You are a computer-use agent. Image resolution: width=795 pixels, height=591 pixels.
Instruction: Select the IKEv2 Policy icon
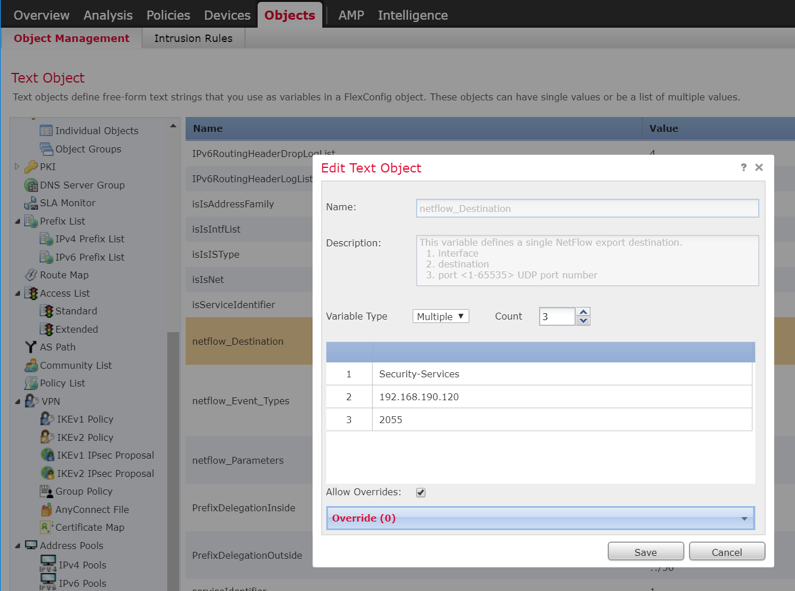(47, 437)
